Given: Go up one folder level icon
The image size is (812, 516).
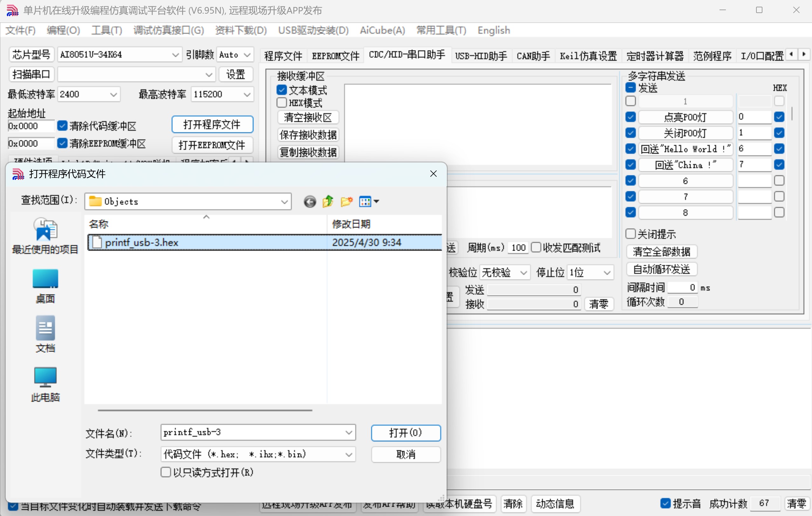Looking at the screenshot, I should tap(328, 202).
